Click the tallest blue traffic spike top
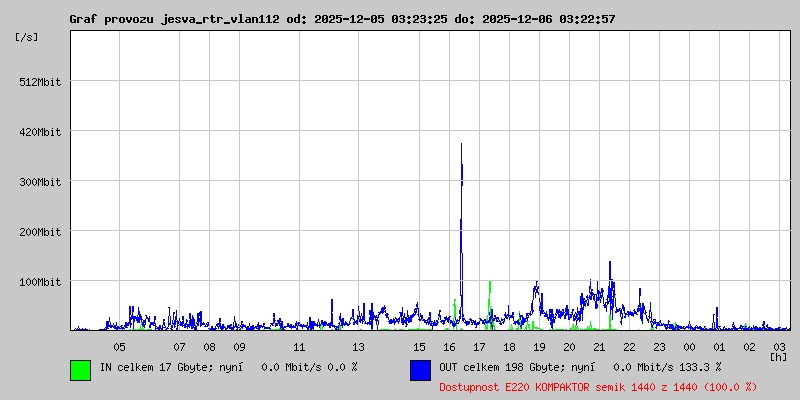 461,145
